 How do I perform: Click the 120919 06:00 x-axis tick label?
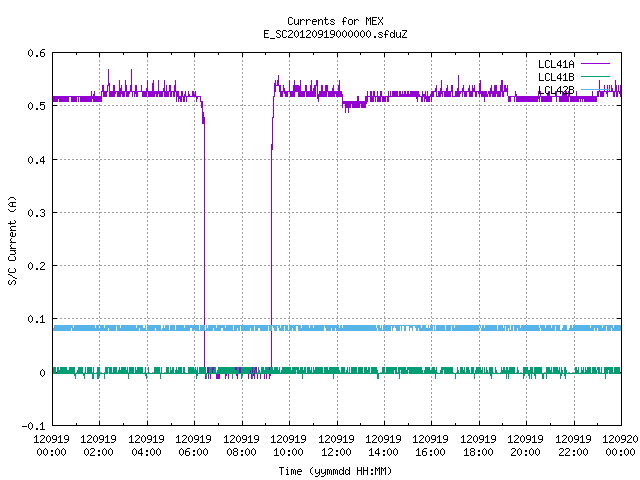[193, 446]
